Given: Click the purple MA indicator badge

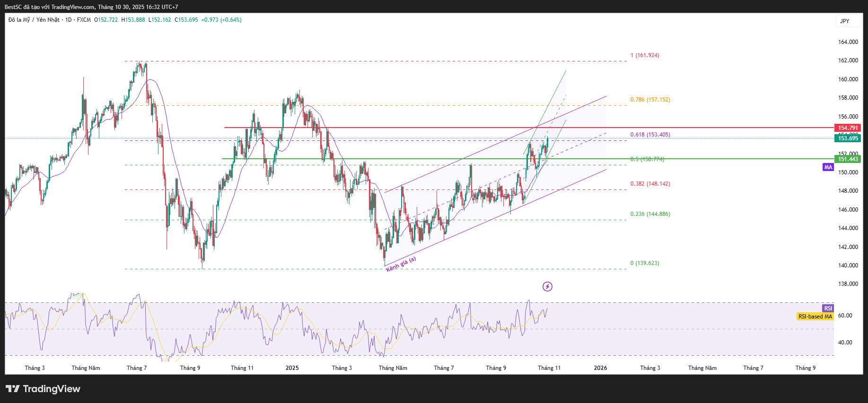Looking at the screenshot, I should point(828,167).
